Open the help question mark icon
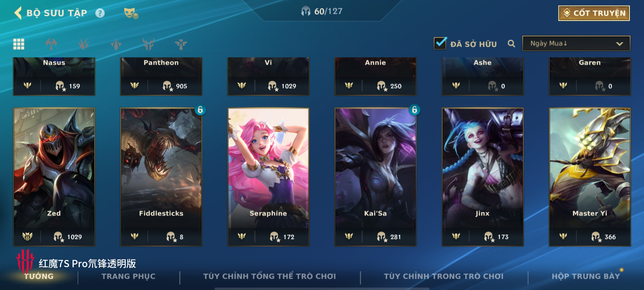Image resolution: width=644 pixels, height=290 pixels. pyautogui.click(x=100, y=13)
